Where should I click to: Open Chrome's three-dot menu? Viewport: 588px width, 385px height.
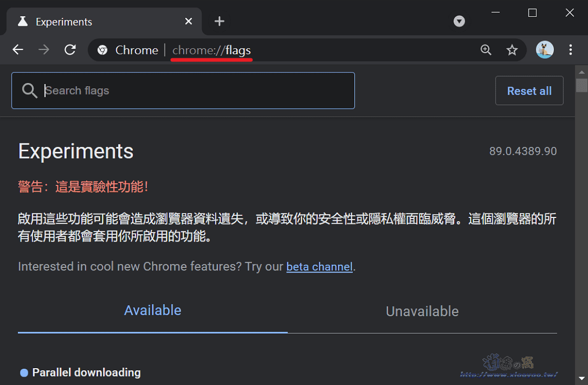pyautogui.click(x=570, y=49)
